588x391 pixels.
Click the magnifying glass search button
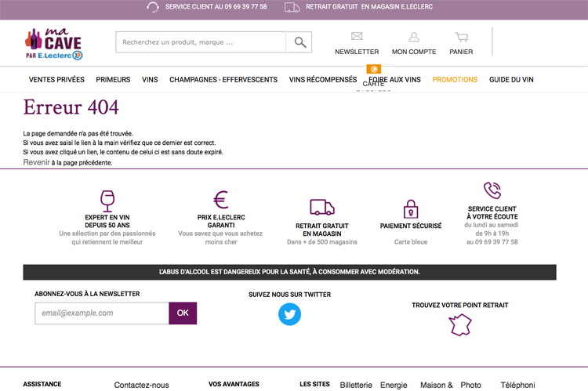[x=299, y=42]
